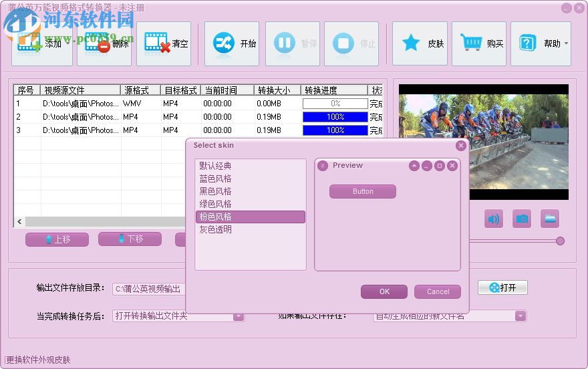Click the volume speaker icon under preview
Viewport: 588px width, 369px height.
pyautogui.click(x=494, y=219)
